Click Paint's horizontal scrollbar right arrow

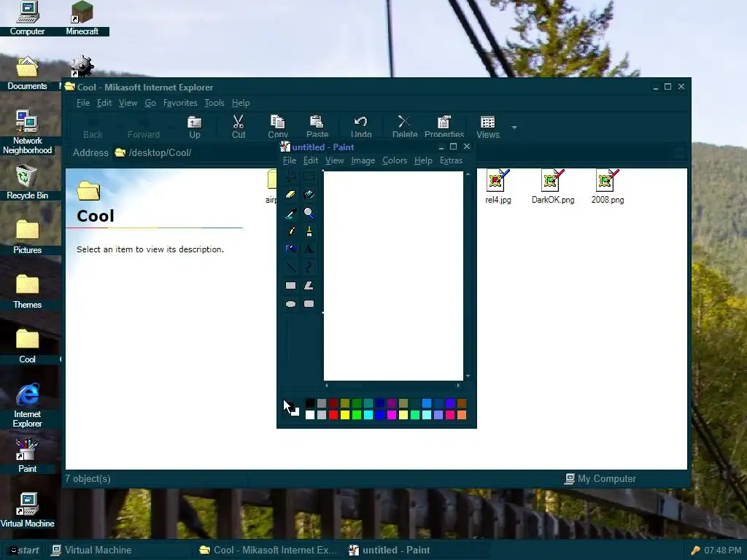[458, 385]
